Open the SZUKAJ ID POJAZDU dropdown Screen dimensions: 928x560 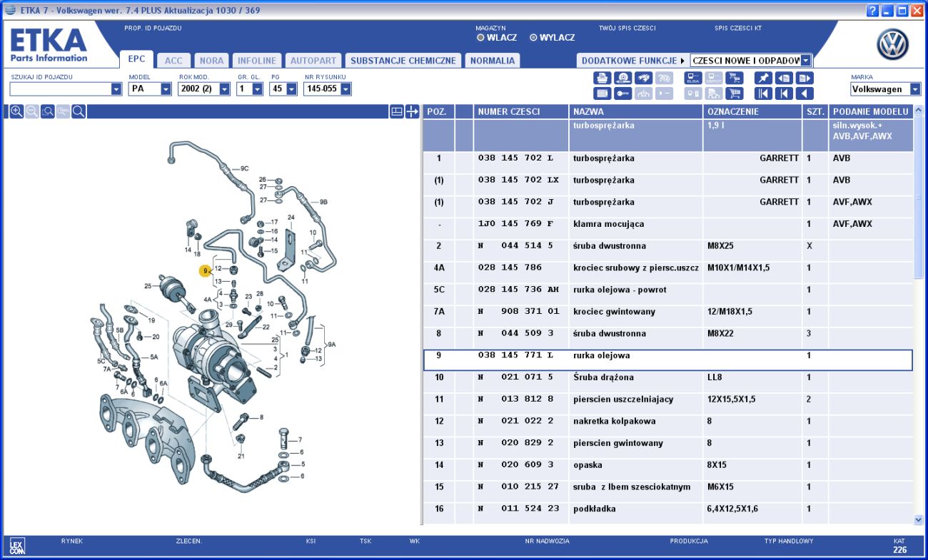116,89
